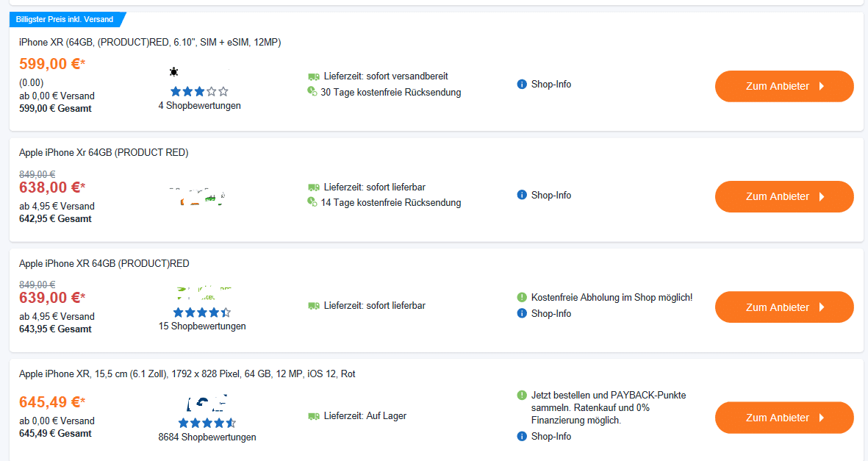Click the text 'Lieferzeit: sofort versandbereit'
The height and width of the screenshot is (461, 868).
[386, 76]
